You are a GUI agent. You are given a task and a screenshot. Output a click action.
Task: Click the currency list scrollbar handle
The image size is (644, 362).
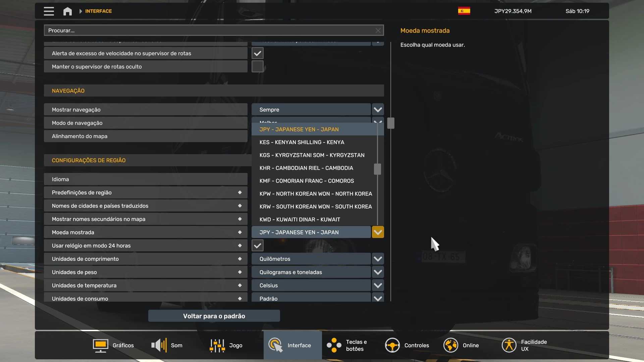click(377, 169)
